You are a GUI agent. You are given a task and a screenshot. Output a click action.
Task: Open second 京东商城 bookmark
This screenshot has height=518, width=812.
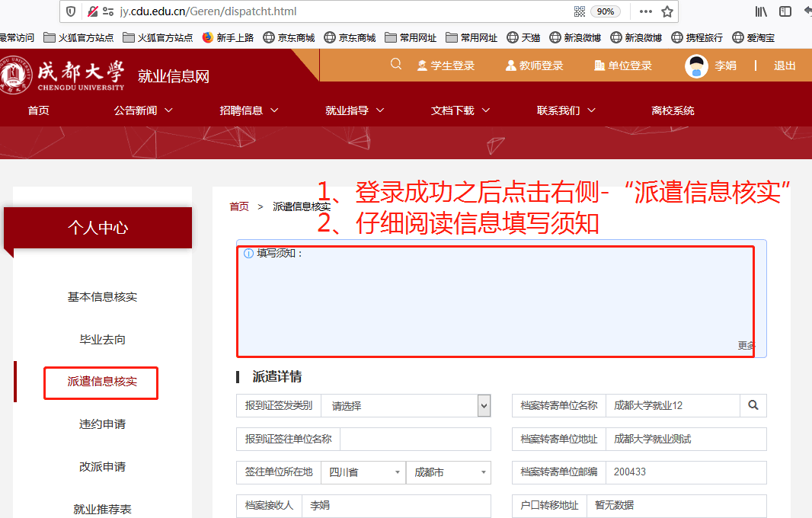pyautogui.click(x=350, y=38)
